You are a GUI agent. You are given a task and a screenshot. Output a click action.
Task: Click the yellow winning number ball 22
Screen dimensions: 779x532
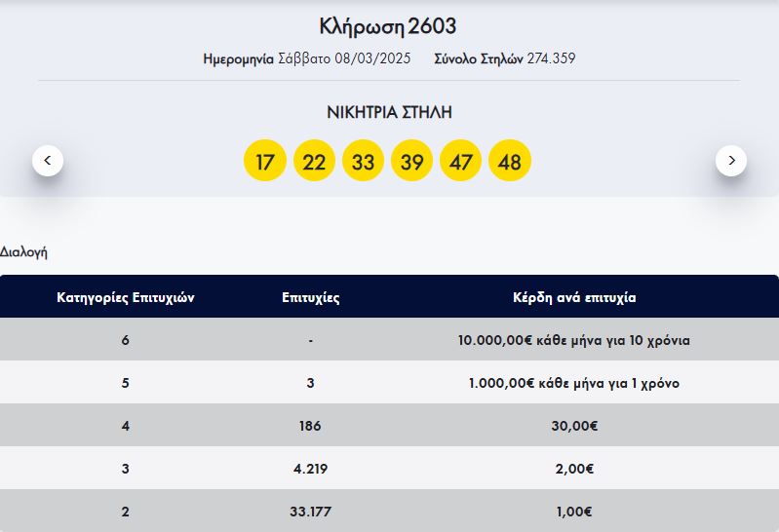314,162
